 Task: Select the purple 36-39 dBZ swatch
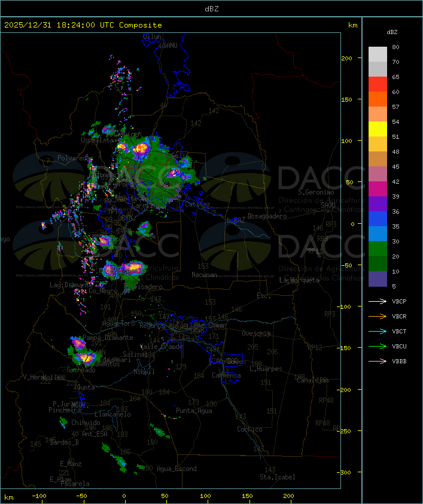[378, 204]
